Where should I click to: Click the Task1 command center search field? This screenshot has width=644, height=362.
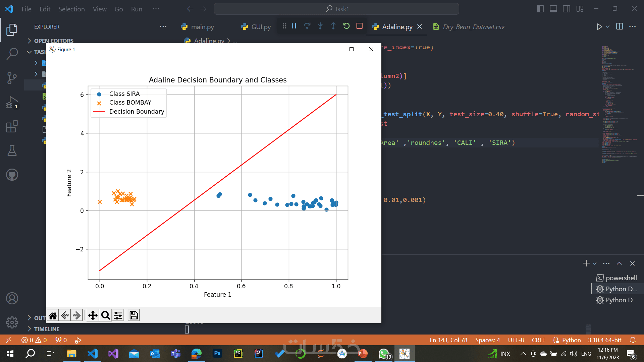click(336, 9)
